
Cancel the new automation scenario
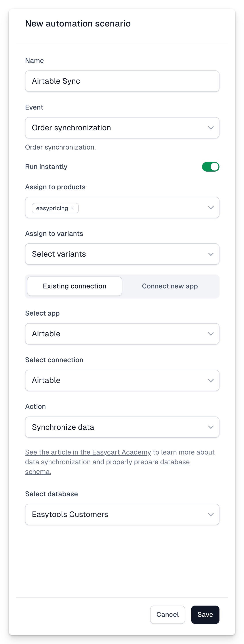pos(168,614)
